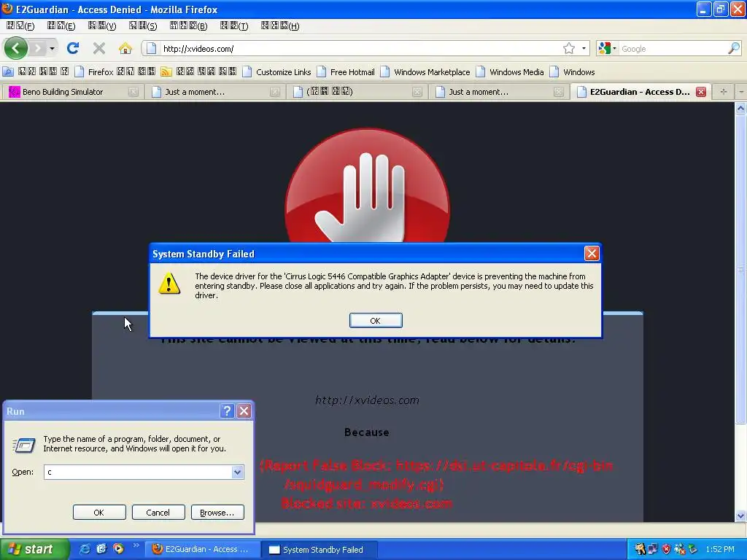Viewport: 747px width, 560px height.
Task: Go to the Home page icon
Action: (125, 48)
